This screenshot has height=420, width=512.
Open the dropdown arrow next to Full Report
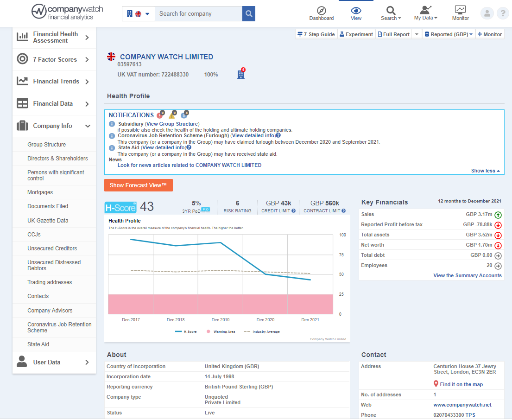click(417, 34)
